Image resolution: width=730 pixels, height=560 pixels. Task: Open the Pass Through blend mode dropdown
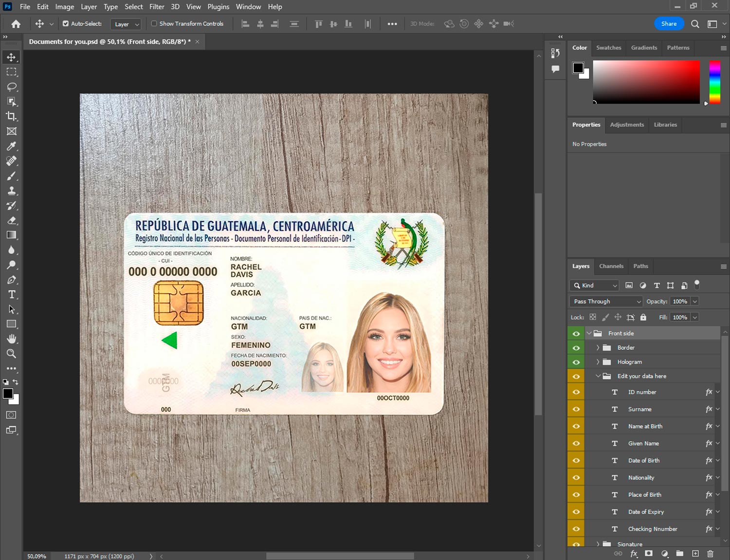(x=606, y=302)
